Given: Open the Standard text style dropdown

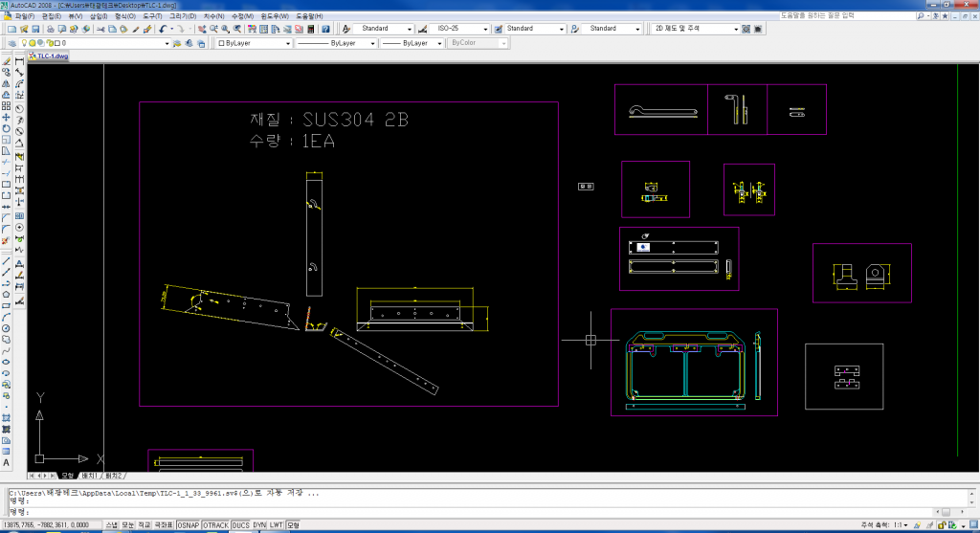Looking at the screenshot, I should [x=383, y=29].
